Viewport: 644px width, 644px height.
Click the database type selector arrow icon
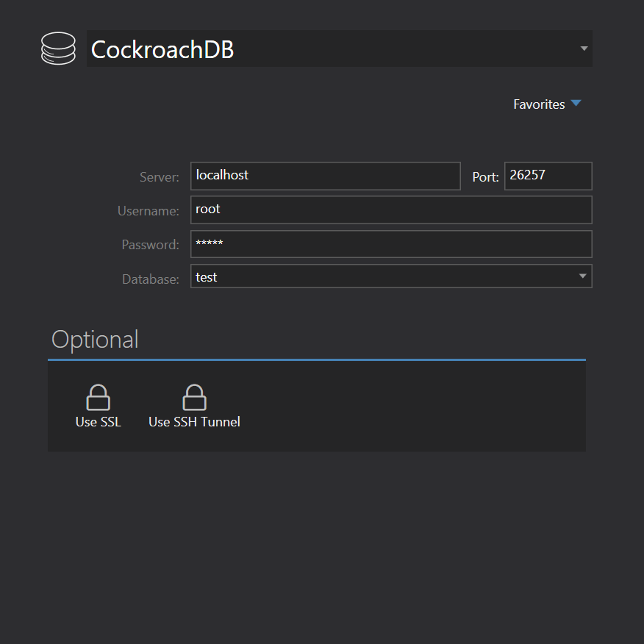pos(584,48)
